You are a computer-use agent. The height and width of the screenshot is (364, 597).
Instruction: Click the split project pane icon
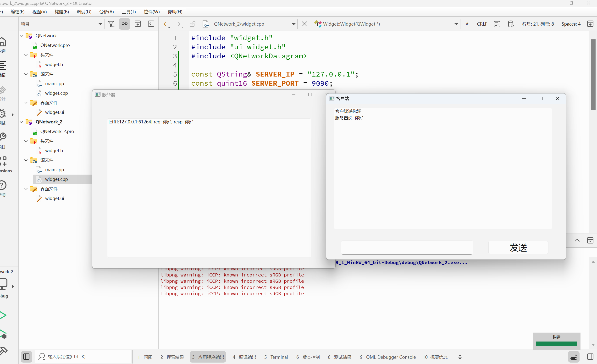tap(138, 24)
